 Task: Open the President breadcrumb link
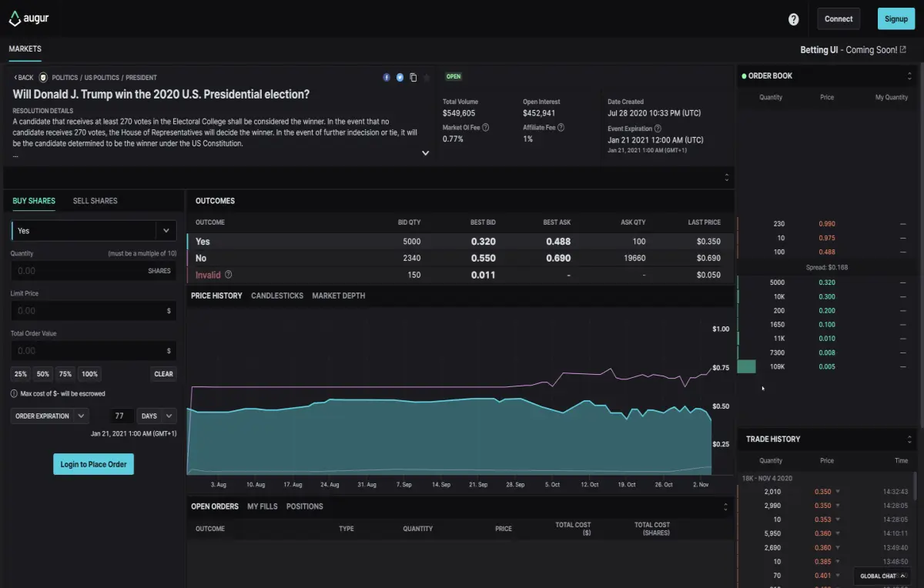click(141, 78)
